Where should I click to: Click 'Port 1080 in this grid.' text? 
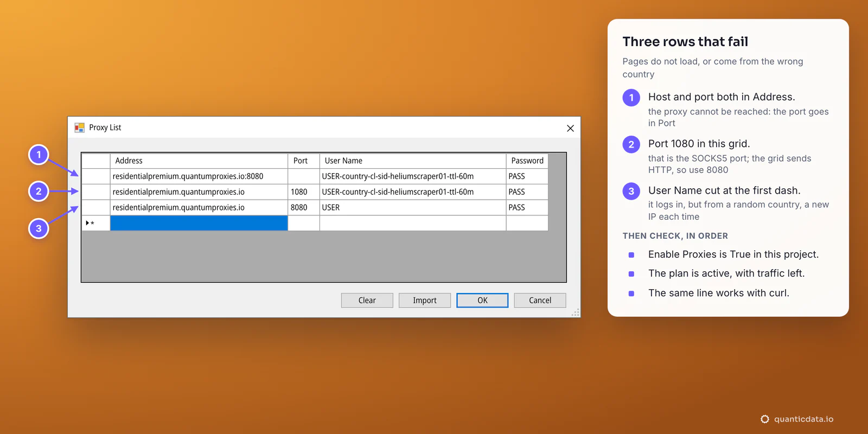[699, 144]
